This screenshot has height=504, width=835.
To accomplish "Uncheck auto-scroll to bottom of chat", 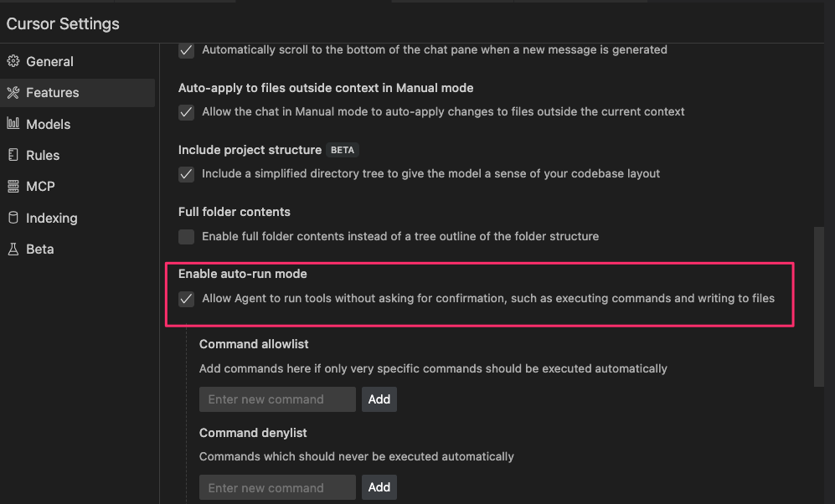I will pyautogui.click(x=186, y=50).
